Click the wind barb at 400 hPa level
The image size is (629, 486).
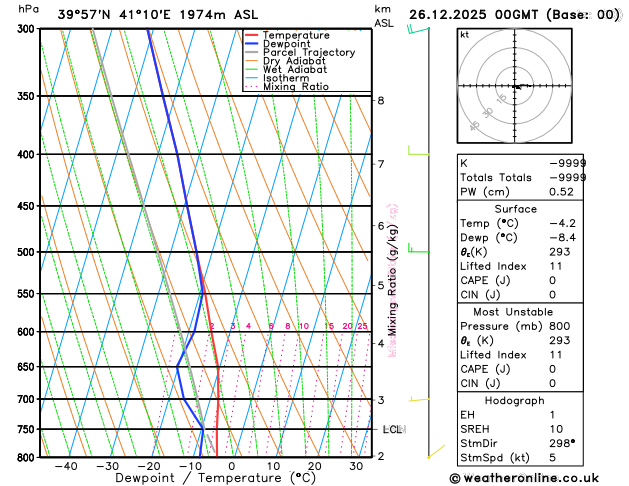(419, 151)
